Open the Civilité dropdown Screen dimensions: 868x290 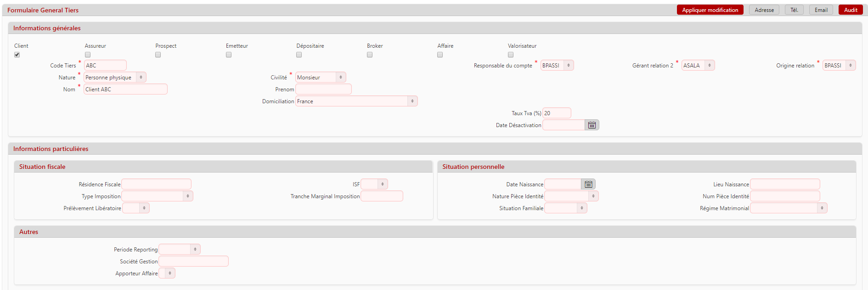(x=321, y=78)
